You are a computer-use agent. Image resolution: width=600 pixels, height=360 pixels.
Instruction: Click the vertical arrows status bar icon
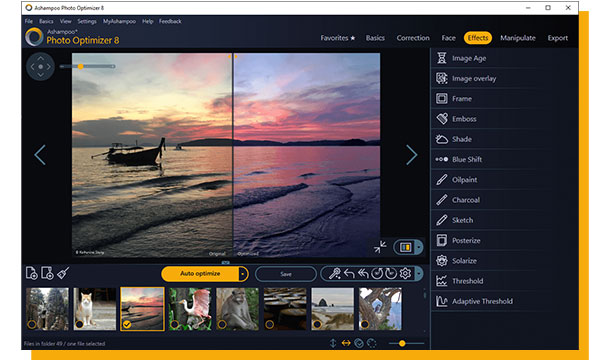coord(333,343)
